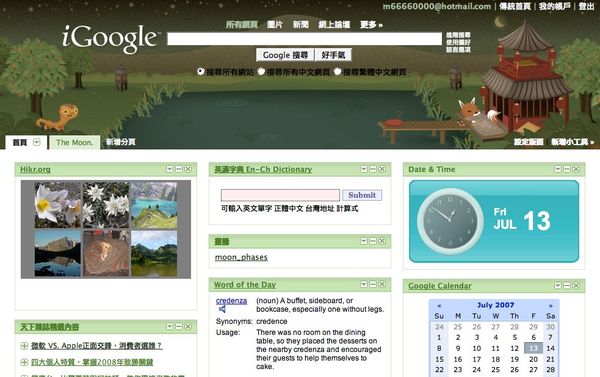Screen dimensions: 600x377
Task: Open Hikr.org gadget menu arrow
Action: click(x=170, y=169)
